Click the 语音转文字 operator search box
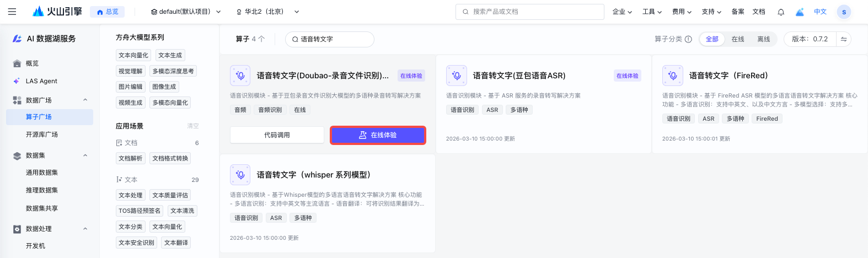This screenshot has height=258, width=868. point(330,39)
